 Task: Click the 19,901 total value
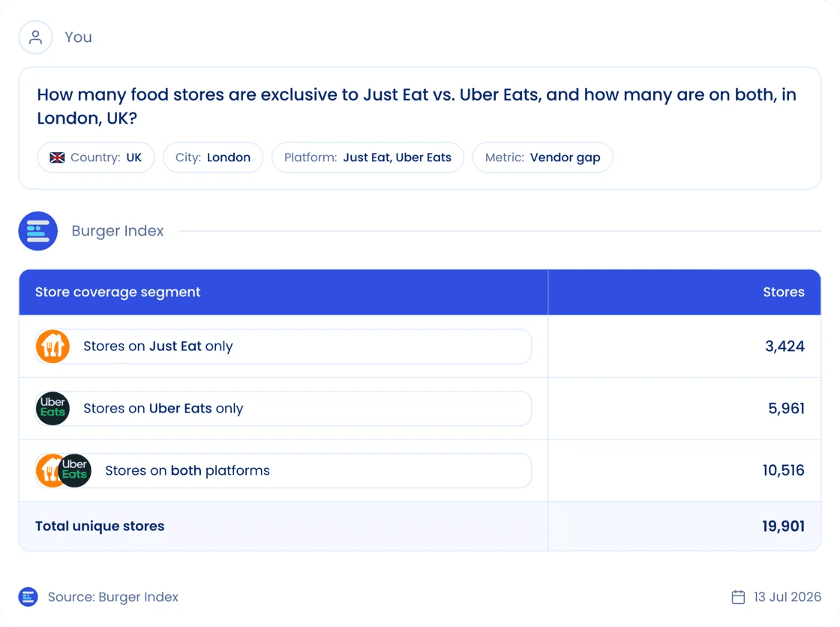point(784,526)
